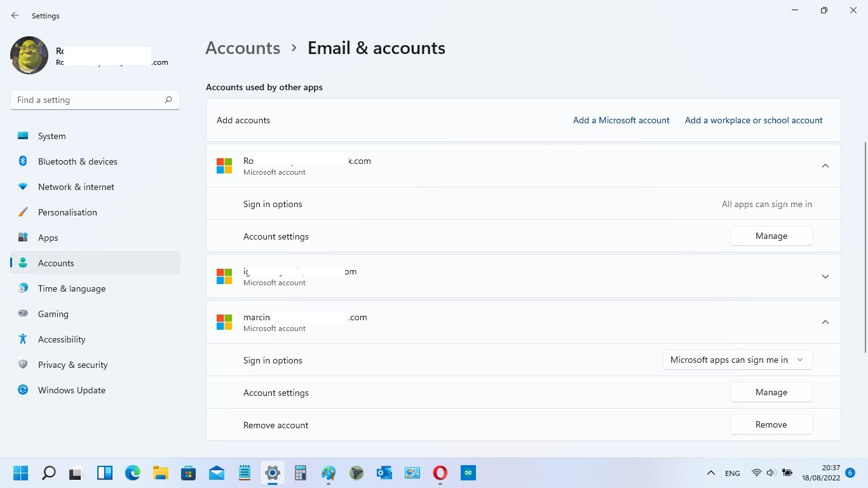Open the Microsoft apps can sign me in dropdown
The height and width of the screenshot is (488, 868).
737,360
